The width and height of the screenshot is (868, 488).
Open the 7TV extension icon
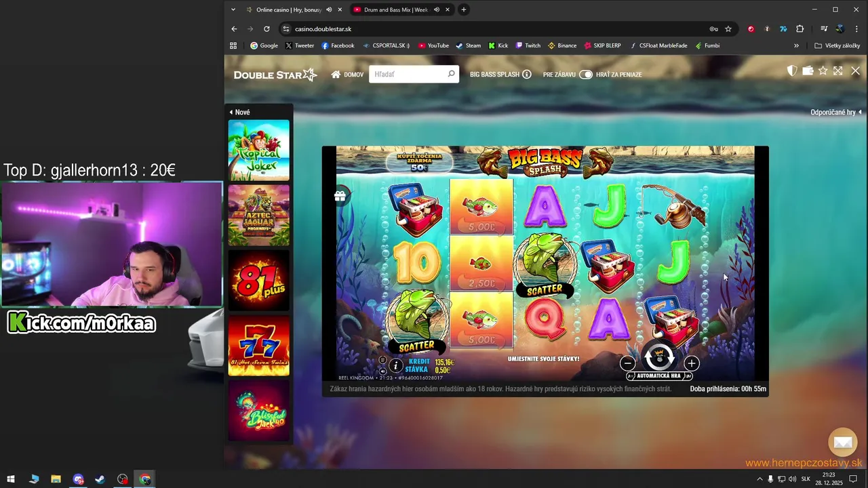[x=783, y=29]
